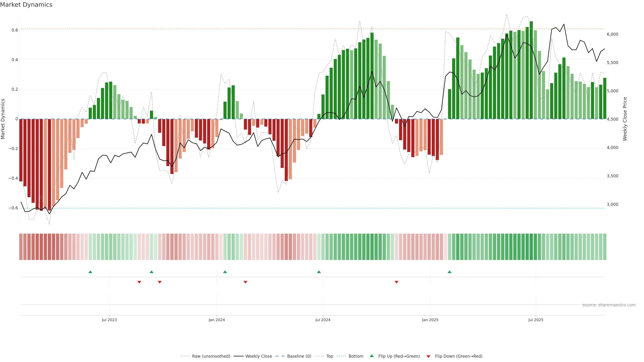This screenshot has width=644, height=362.
Task: Click the Flip Up legend triangle icon
Action: pos(372,356)
